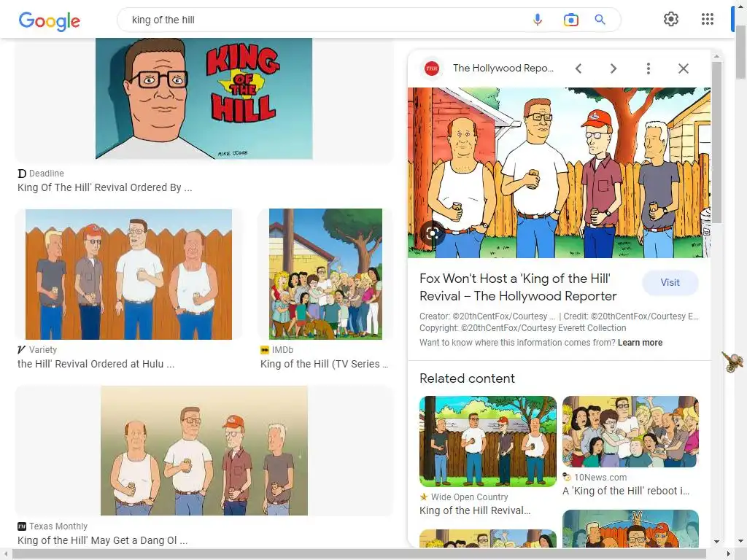Viewport: 747px width, 560px height.
Task: Click the preview panel scrollbar thumb
Action: click(x=716, y=142)
